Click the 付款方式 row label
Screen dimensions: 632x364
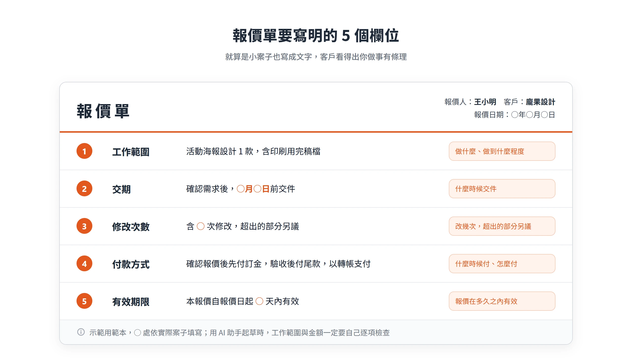pyautogui.click(x=131, y=264)
